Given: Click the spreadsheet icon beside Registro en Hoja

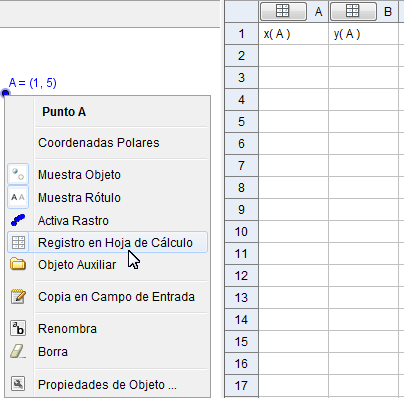Looking at the screenshot, I should pos(18,242).
